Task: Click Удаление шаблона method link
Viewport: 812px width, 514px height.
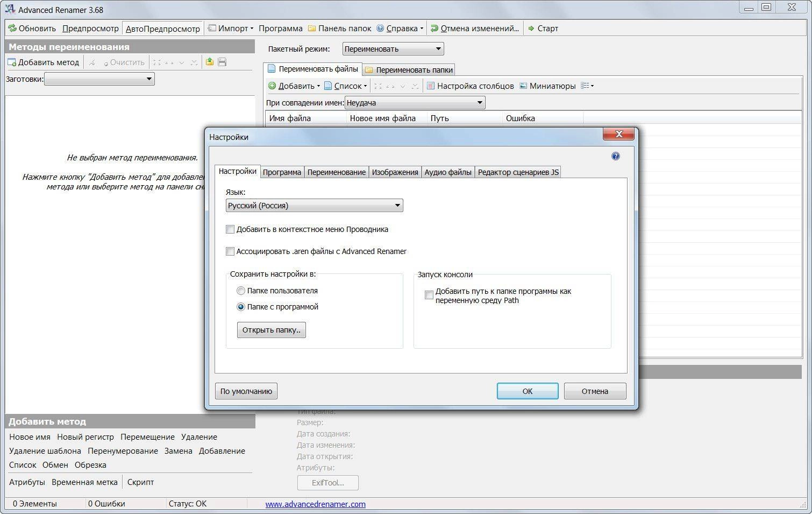Action: 45,451
